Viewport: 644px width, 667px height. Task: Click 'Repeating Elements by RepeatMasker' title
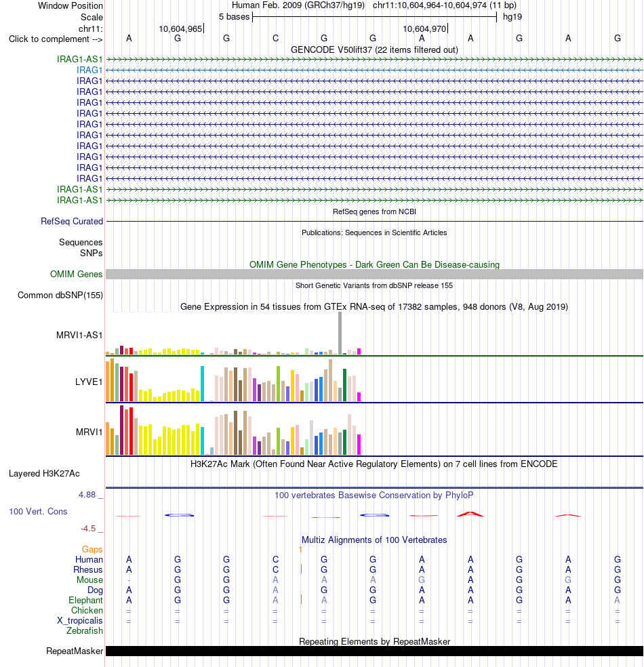point(374,641)
